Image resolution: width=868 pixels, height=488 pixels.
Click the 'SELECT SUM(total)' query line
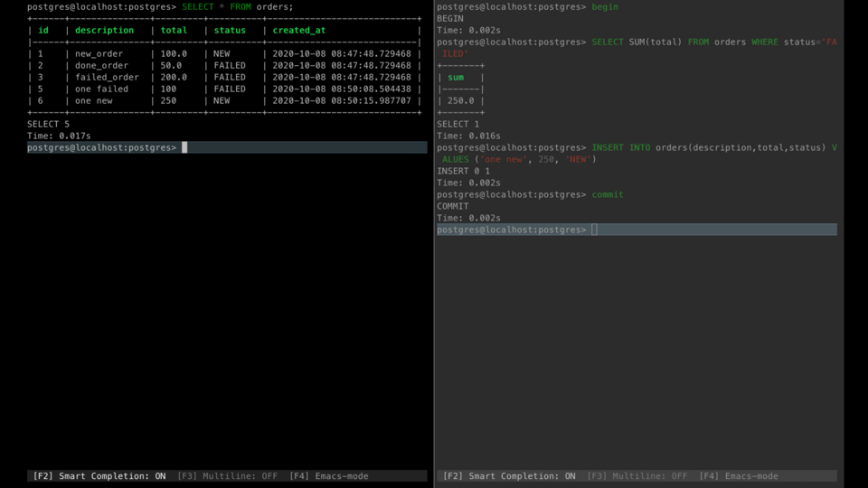click(x=637, y=48)
